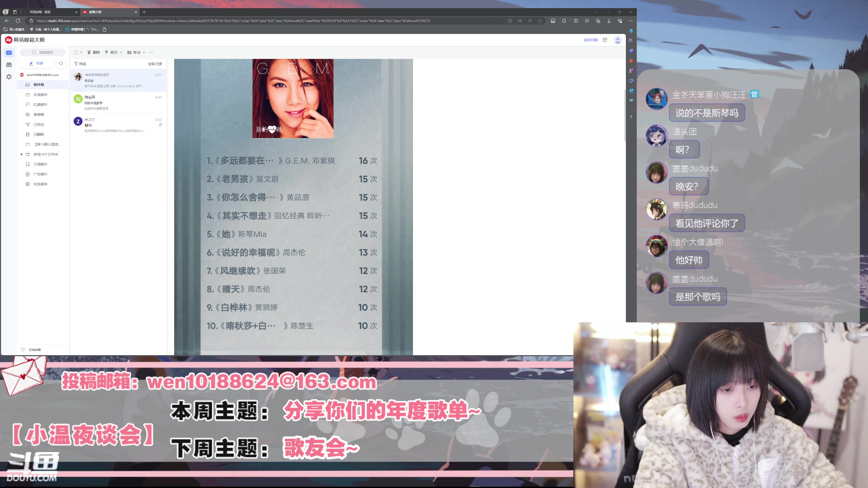Open browser tab search chevron

point(596,12)
